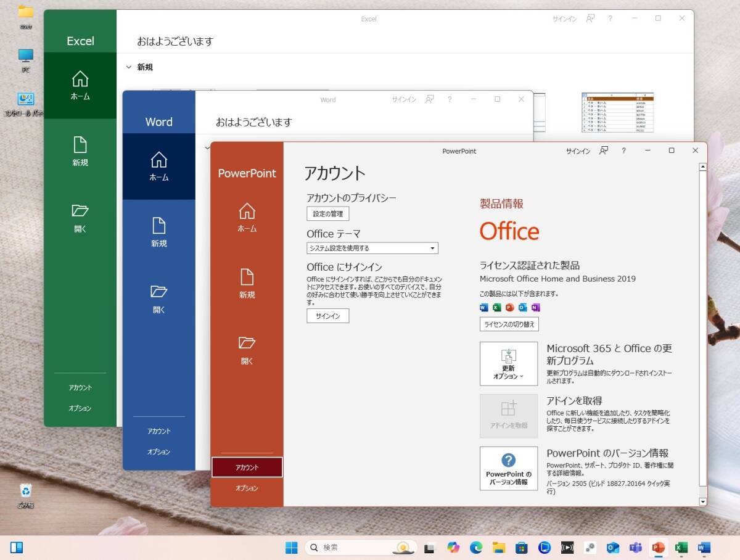This screenshot has width=740, height=560.
Task: Select the コントロールパネル desktop icon
Action: coord(25,104)
